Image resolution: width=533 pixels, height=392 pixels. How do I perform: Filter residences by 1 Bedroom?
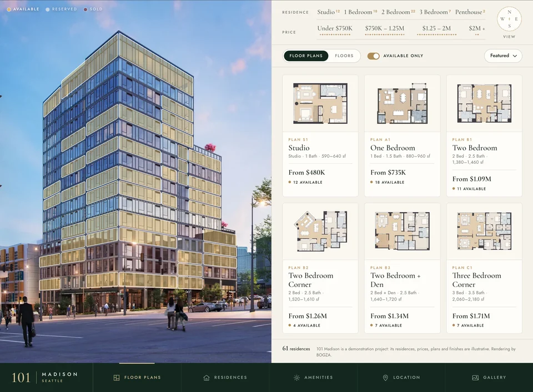point(360,12)
